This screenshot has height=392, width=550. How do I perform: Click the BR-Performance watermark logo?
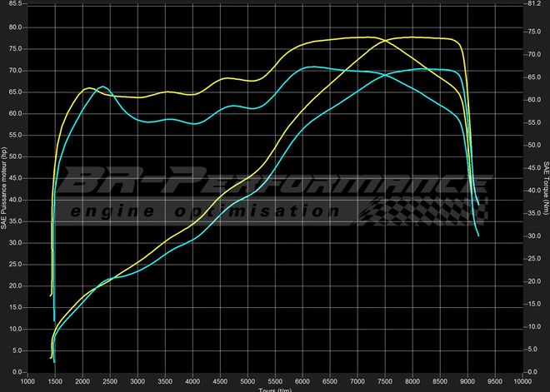click(x=275, y=181)
